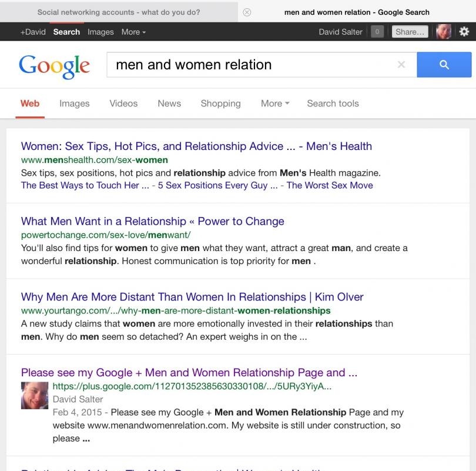Expand the More dropdown in the black bar
The height and width of the screenshot is (471, 476).
(x=133, y=32)
